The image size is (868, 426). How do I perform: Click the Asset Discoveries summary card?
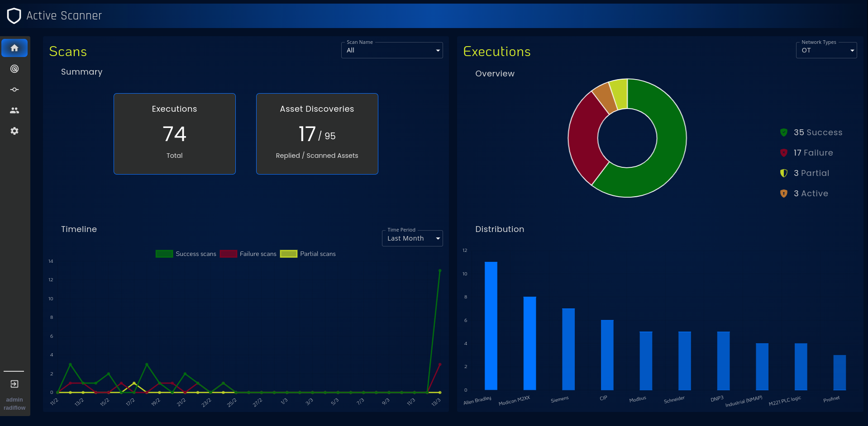tap(317, 134)
